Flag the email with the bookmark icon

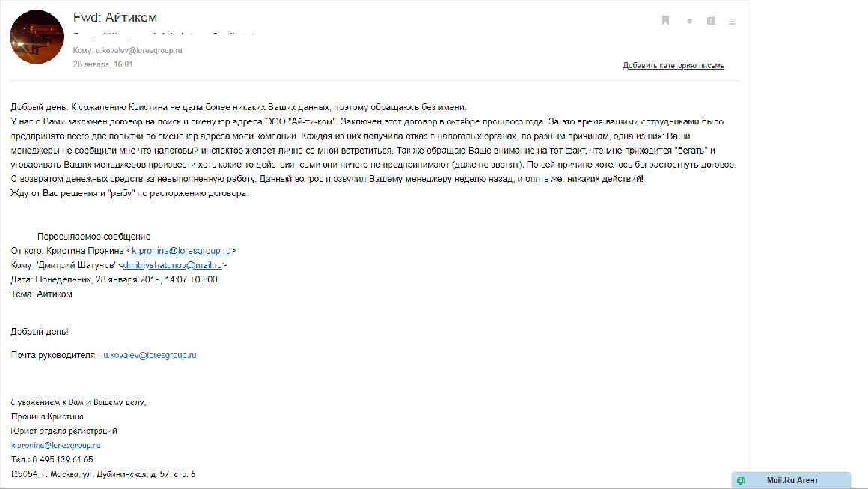point(665,21)
